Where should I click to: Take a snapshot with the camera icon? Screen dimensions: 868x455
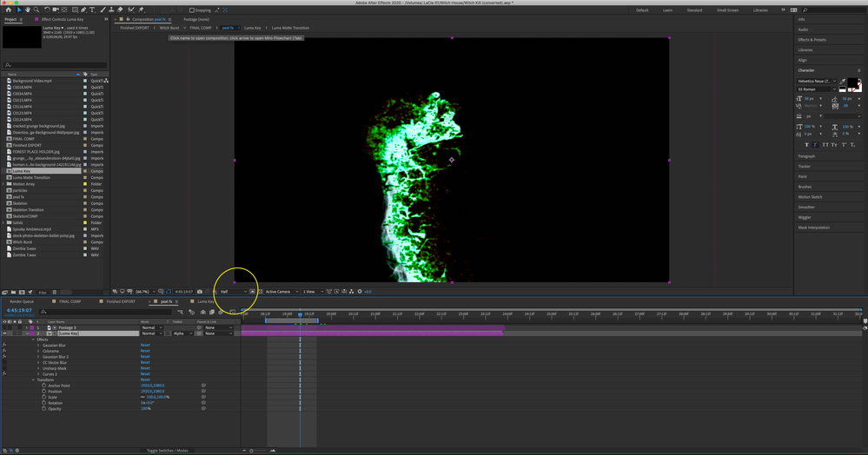click(x=200, y=292)
